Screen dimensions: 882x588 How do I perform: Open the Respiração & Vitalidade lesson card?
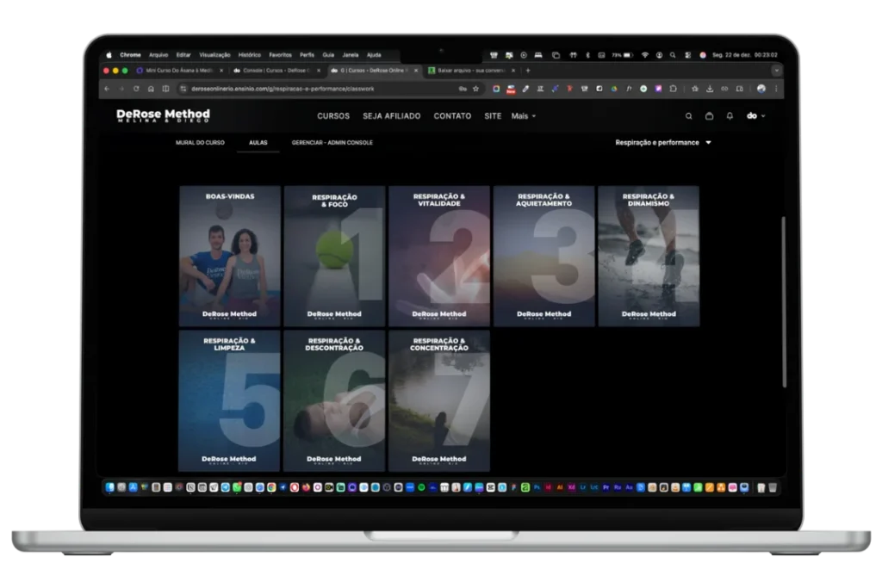point(438,257)
